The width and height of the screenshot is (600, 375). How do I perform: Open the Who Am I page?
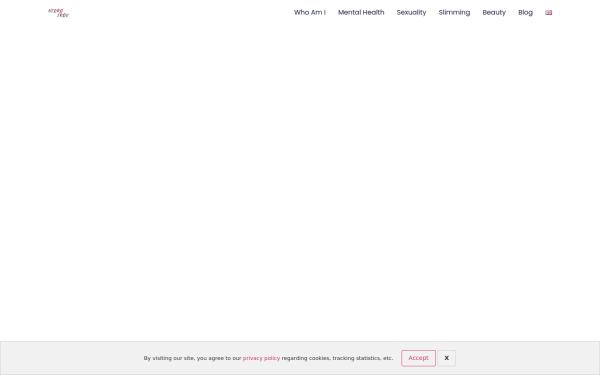pyautogui.click(x=310, y=13)
